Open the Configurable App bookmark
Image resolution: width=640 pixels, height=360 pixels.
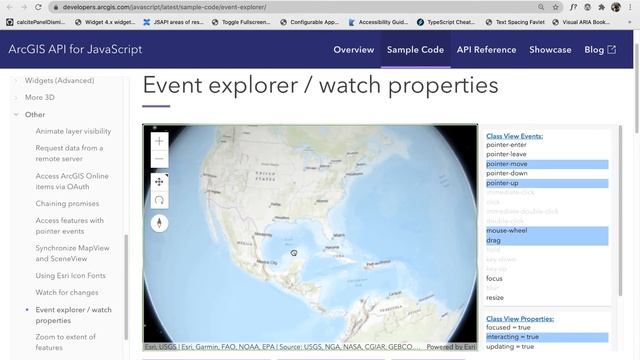click(310, 22)
